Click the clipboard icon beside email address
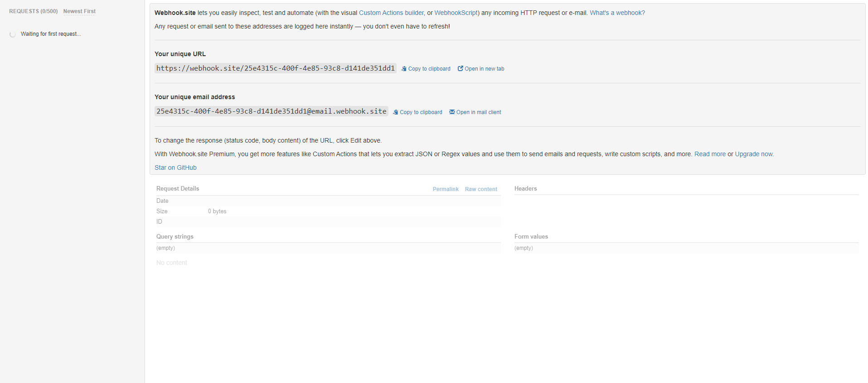 (396, 112)
